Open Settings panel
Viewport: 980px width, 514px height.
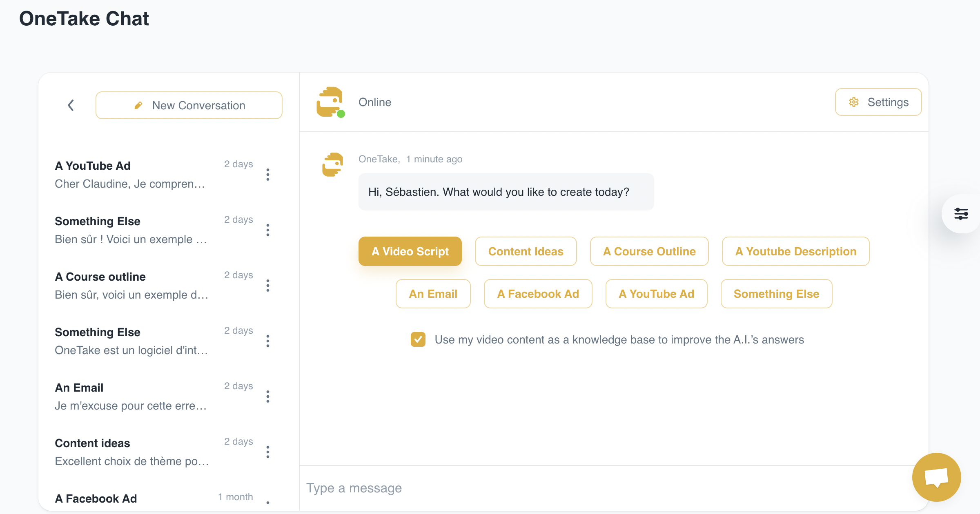878,102
